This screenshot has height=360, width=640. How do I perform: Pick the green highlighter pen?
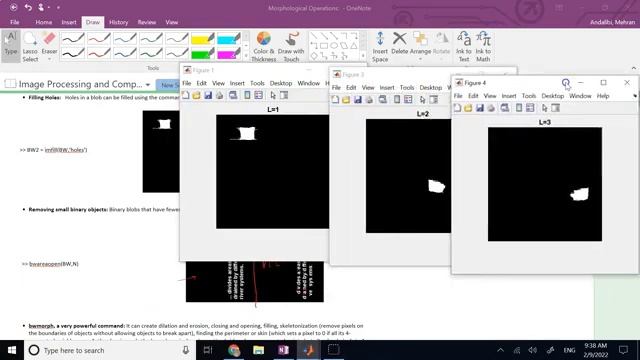[203, 53]
